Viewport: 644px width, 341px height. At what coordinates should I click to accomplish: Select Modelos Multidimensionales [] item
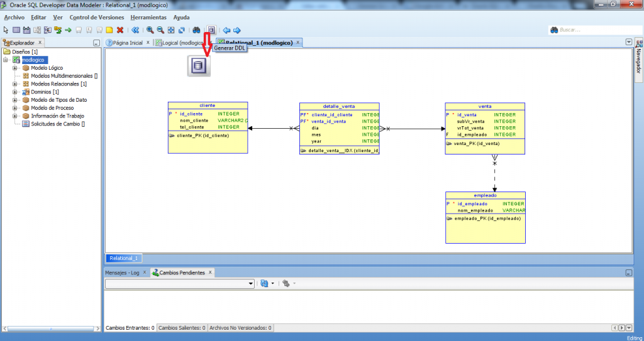(64, 76)
